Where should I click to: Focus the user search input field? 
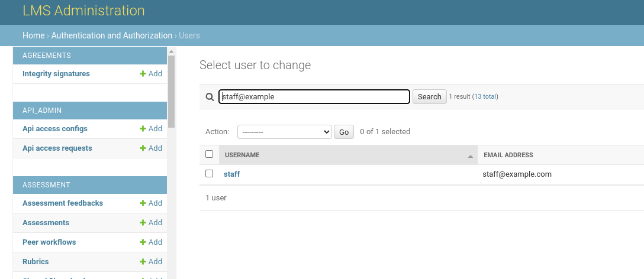click(314, 97)
